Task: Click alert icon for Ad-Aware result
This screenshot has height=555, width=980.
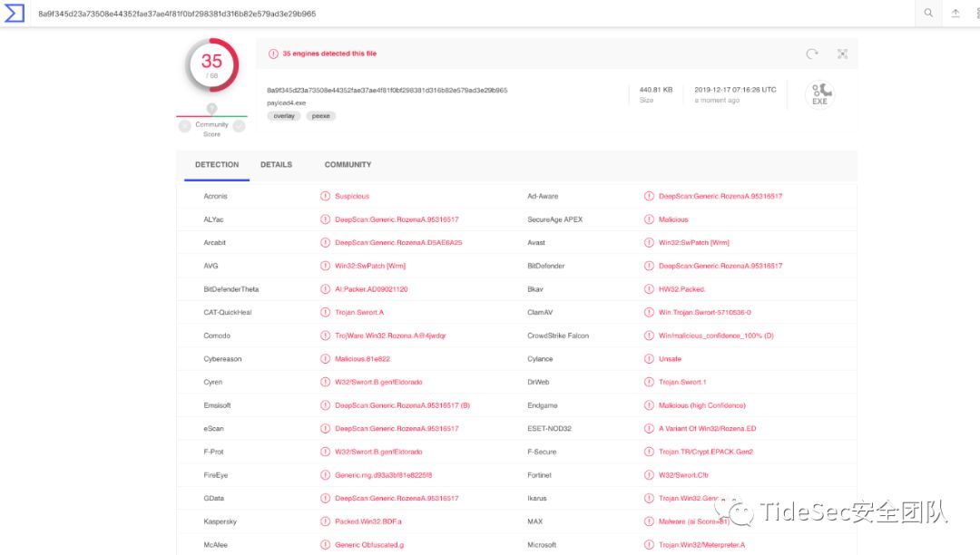Action: tap(649, 196)
